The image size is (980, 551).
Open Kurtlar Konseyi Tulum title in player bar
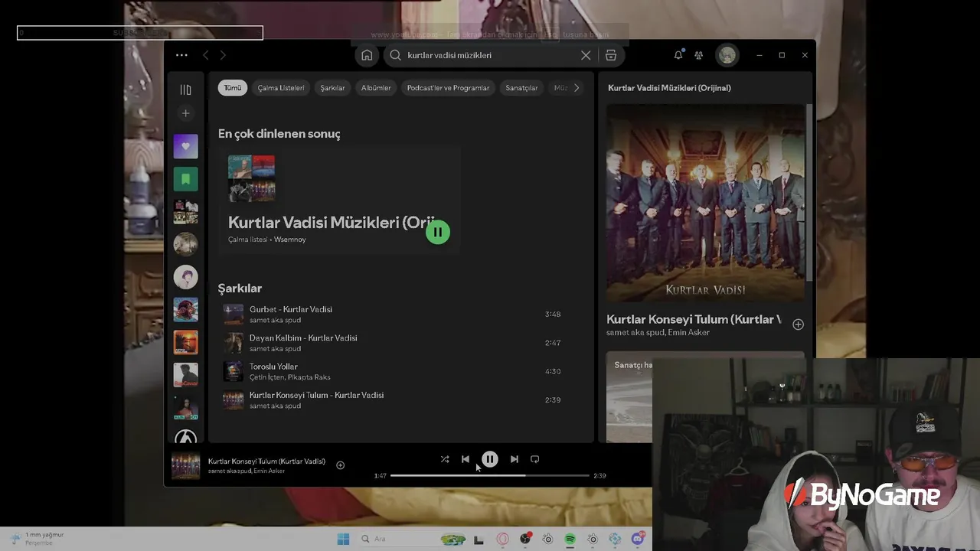click(x=266, y=461)
